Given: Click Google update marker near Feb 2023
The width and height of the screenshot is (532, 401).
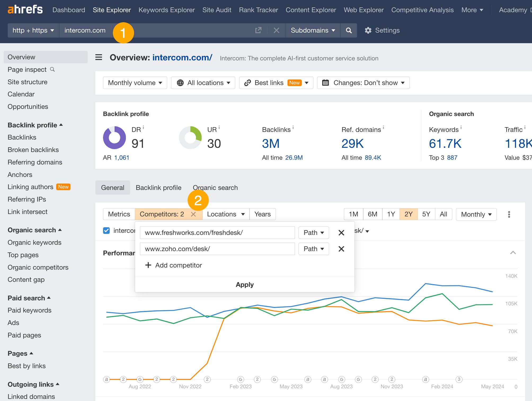Looking at the screenshot, I should pyautogui.click(x=241, y=379).
